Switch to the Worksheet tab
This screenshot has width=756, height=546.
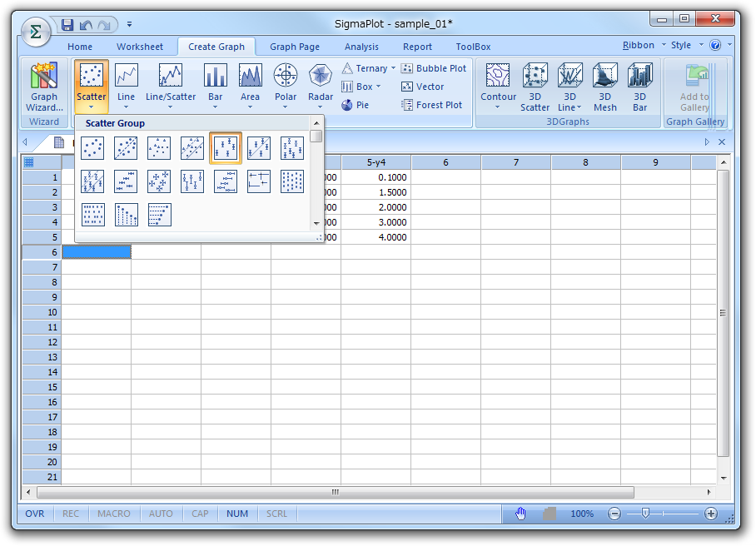tap(140, 47)
